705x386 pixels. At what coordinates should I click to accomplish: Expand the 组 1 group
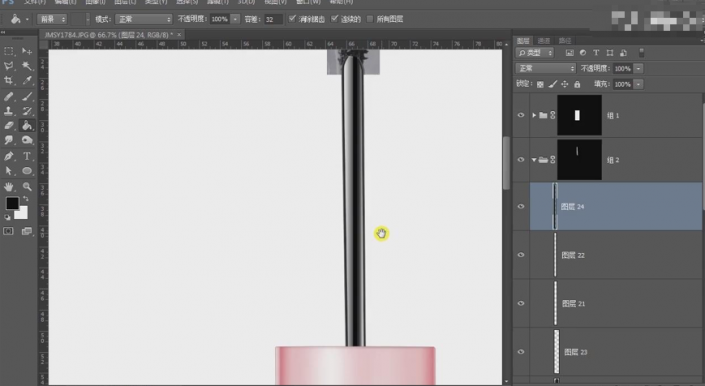(x=534, y=115)
